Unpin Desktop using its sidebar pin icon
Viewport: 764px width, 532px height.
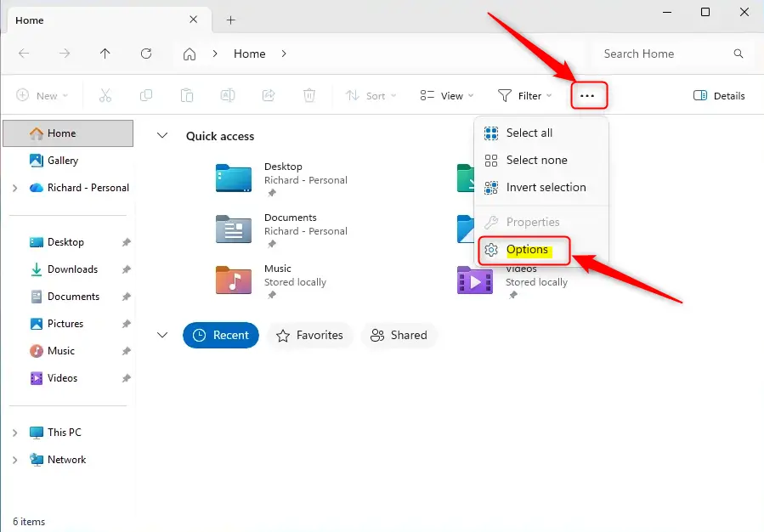tap(126, 242)
